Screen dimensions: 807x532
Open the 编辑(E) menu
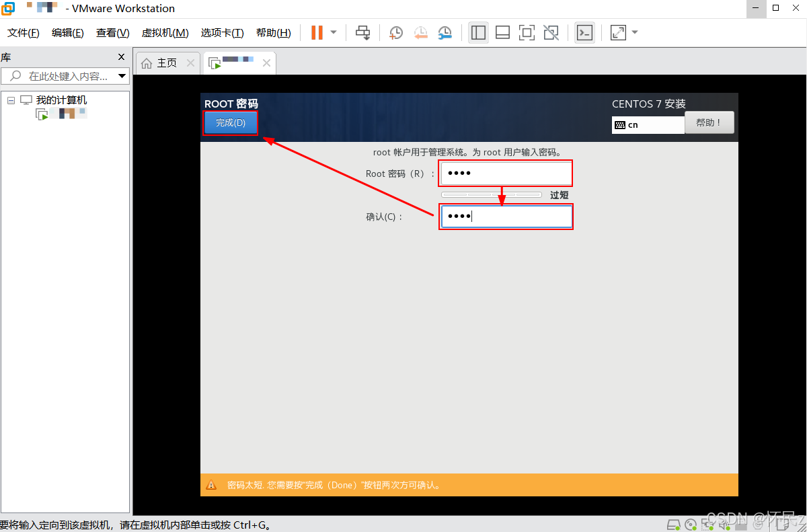(68, 33)
